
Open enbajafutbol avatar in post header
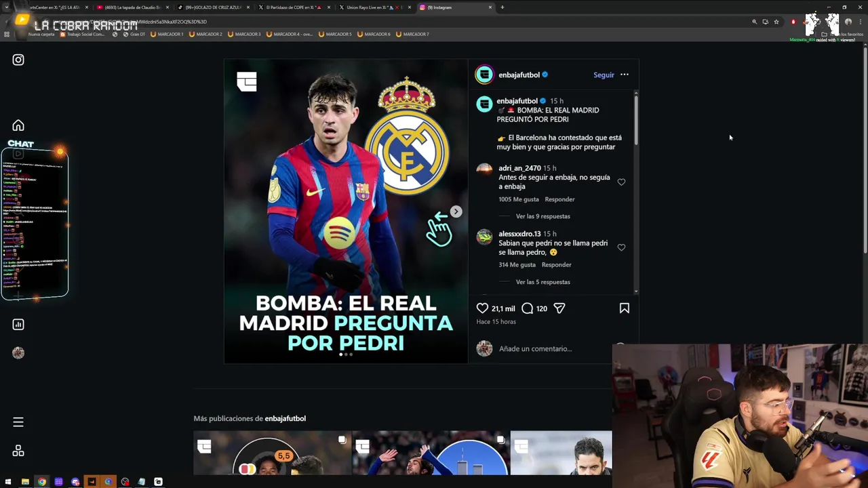484,75
